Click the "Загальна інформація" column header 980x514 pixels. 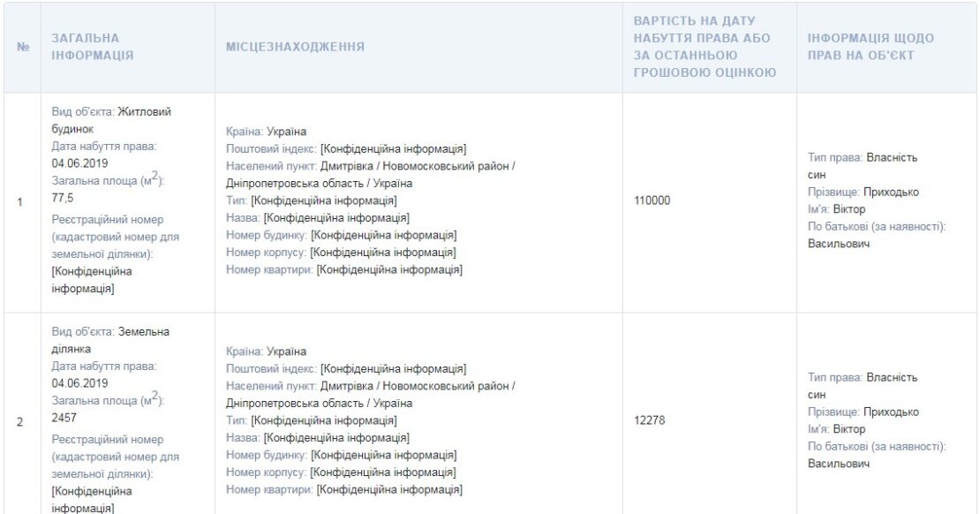coord(93,47)
